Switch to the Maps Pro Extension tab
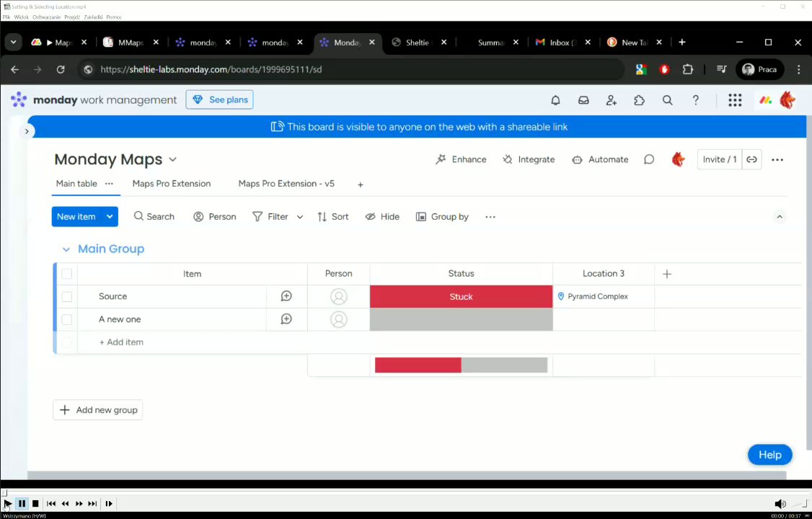This screenshot has width=812, height=519. [172, 184]
